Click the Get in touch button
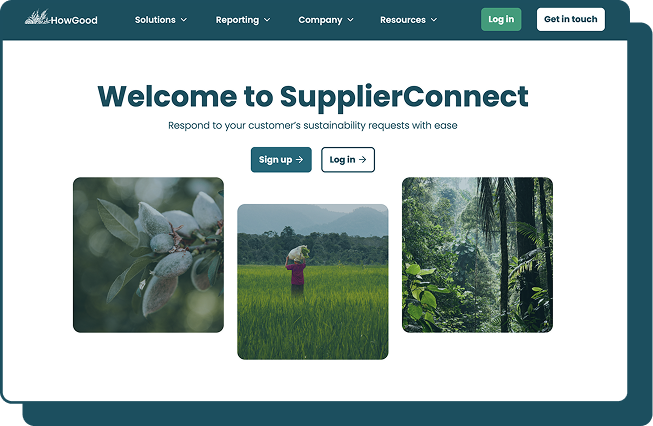 (571, 19)
